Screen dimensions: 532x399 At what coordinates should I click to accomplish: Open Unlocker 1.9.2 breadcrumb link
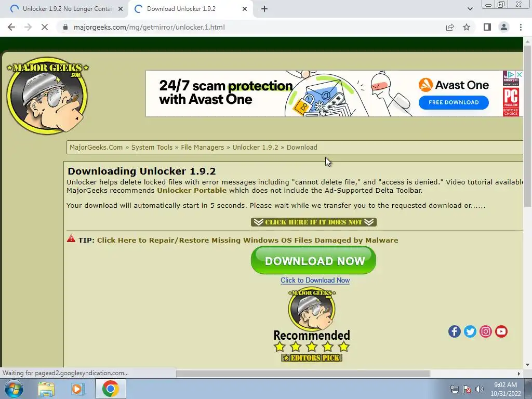tap(255, 147)
